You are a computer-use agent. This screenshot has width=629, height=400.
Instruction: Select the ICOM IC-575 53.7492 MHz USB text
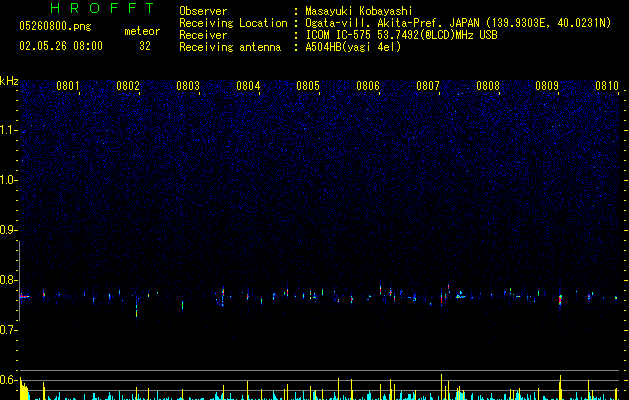(401, 35)
